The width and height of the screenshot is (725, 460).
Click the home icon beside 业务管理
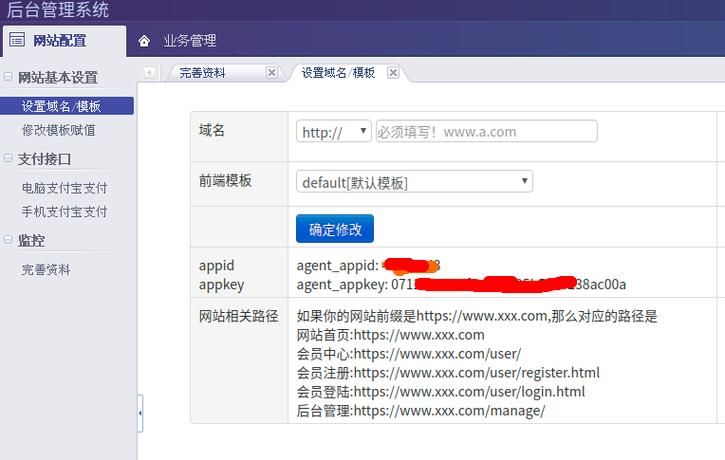(144, 41)
